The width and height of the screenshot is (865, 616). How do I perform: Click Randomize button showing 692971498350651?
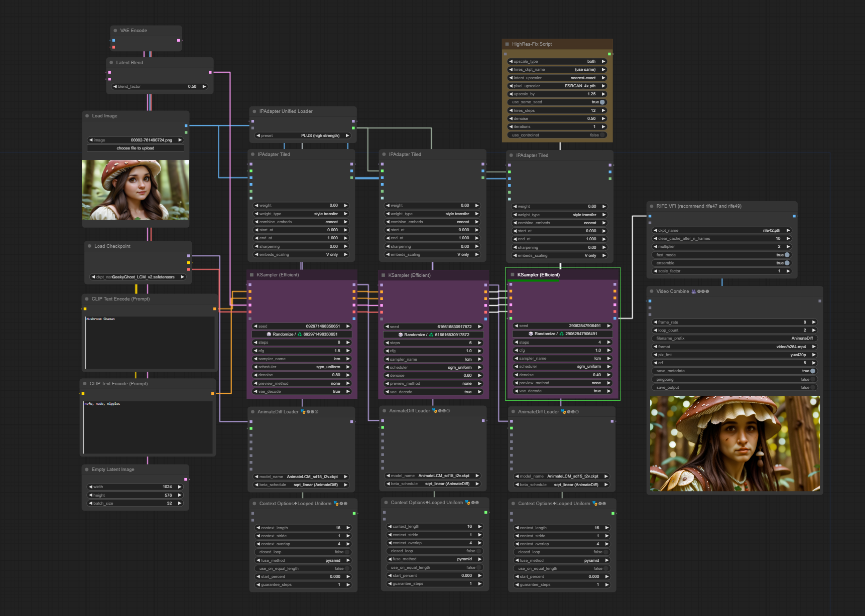[x=302, y=334]
